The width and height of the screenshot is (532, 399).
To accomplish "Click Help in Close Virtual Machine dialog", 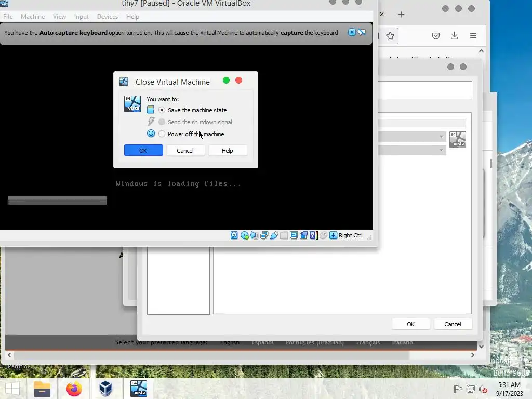I will [228, 150].
